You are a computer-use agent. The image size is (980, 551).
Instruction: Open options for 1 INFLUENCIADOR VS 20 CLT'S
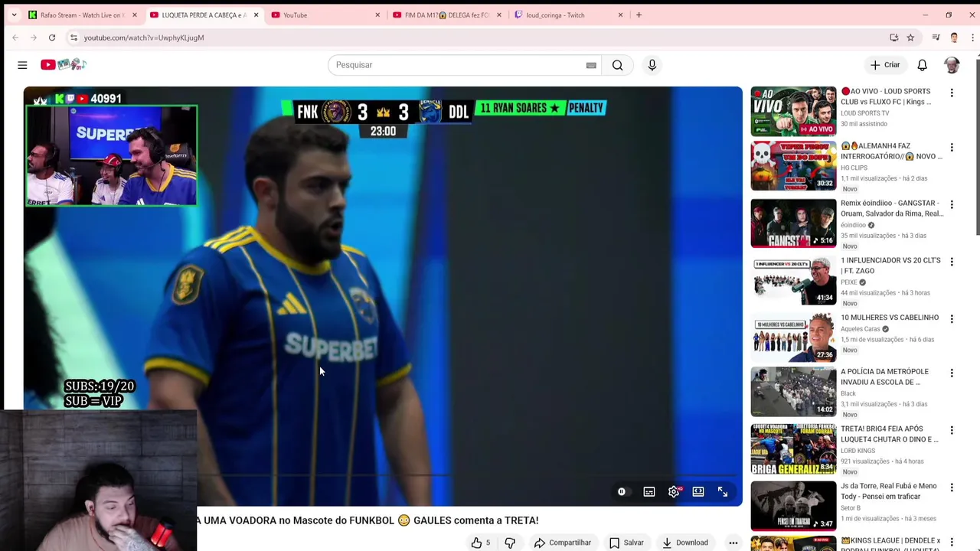point(952,262)
